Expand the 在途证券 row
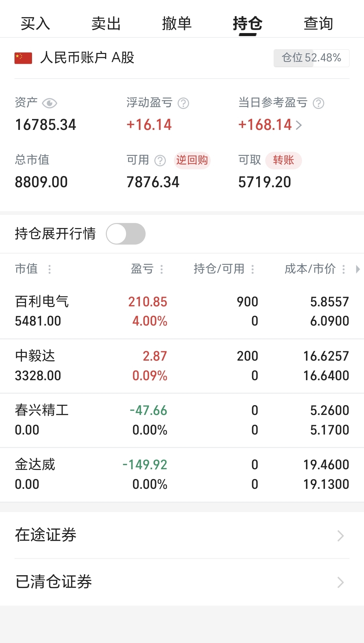The height and width of the screenshot is (643, 364). pyautogui.click(x=182, y=535)
